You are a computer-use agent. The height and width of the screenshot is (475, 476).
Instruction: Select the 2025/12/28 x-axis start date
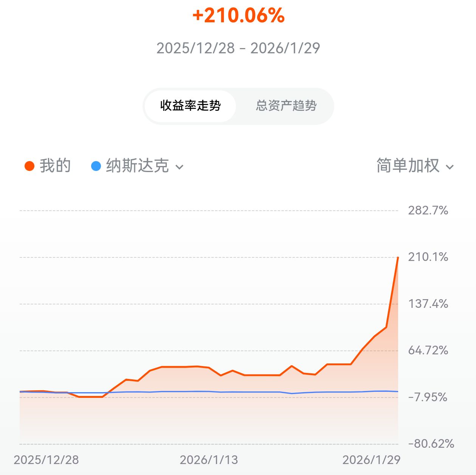(46, 460)
